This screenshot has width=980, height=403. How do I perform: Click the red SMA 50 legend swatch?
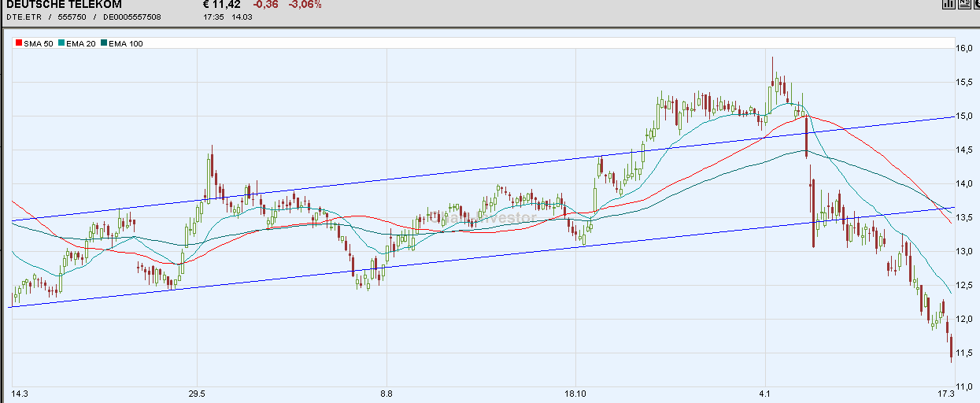[19, 44]
